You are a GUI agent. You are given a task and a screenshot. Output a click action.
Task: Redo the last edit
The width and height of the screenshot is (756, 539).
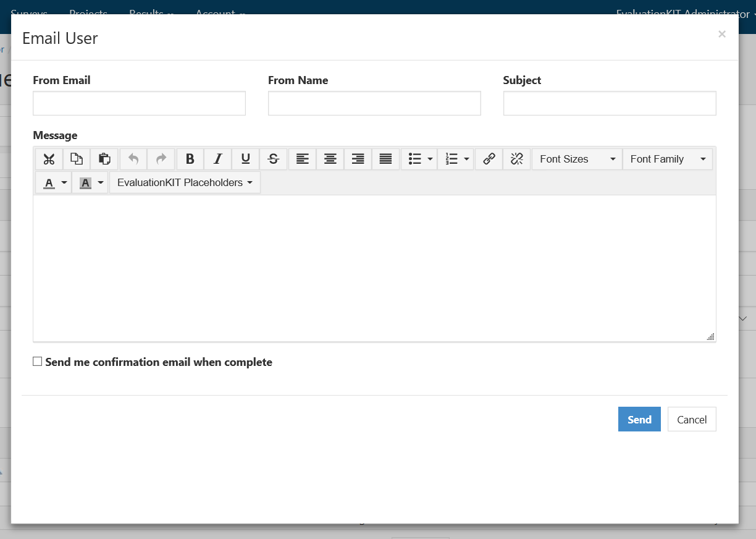[x=161, y=159]
